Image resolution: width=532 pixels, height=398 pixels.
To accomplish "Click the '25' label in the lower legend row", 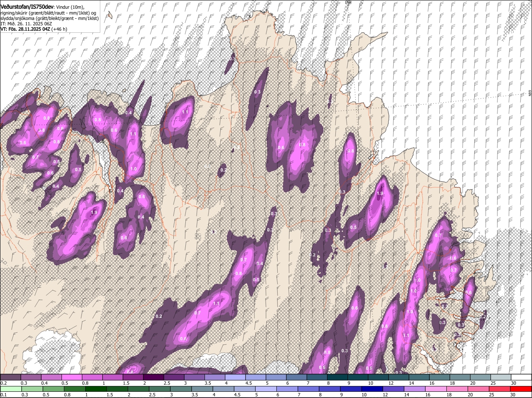I will pyautogui.click(x=492, y=395).
